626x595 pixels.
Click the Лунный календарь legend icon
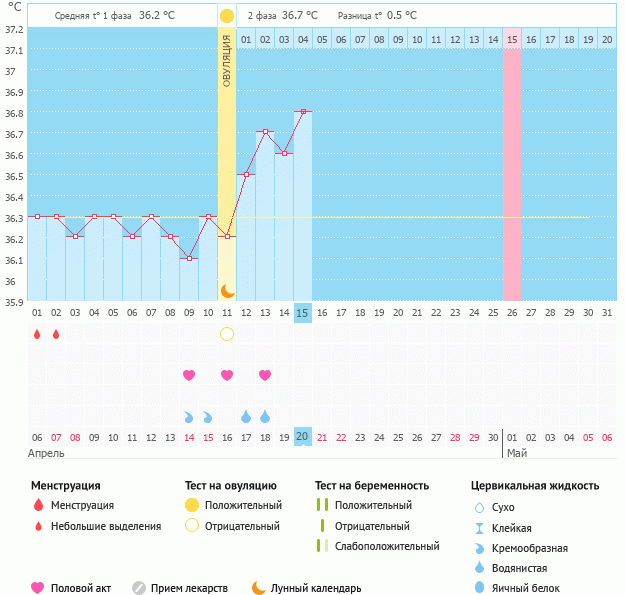click(x=259, y=588)
